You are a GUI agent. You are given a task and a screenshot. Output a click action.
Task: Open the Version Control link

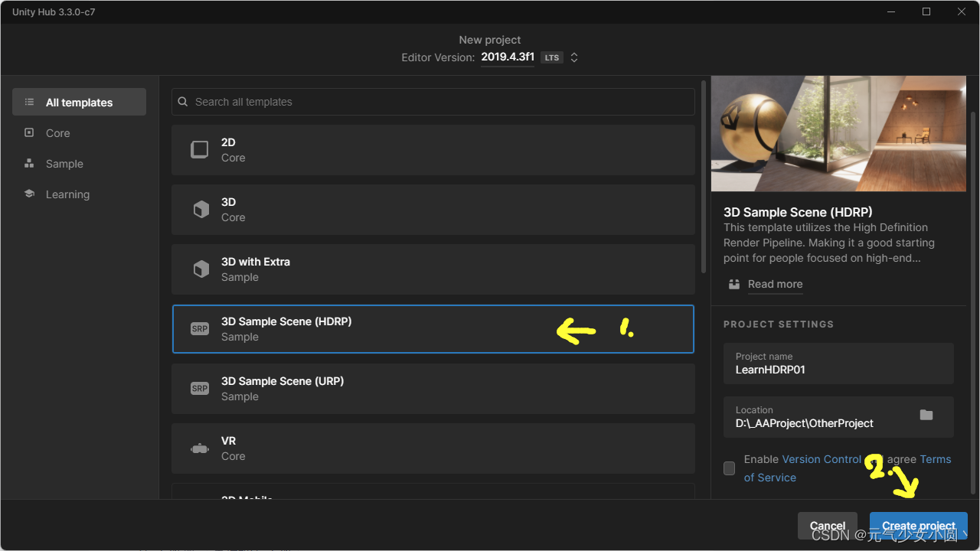(x=822, y=459)
